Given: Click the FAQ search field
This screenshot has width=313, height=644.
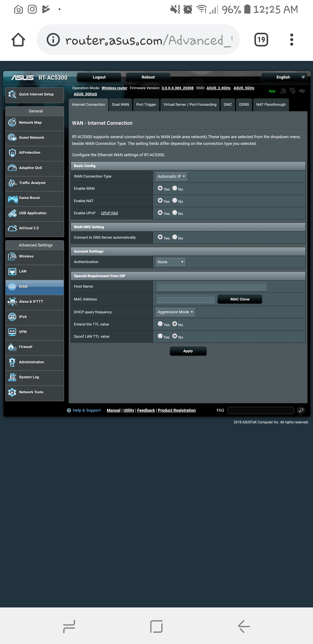Looking at the screenshot, I should point(261,410).
